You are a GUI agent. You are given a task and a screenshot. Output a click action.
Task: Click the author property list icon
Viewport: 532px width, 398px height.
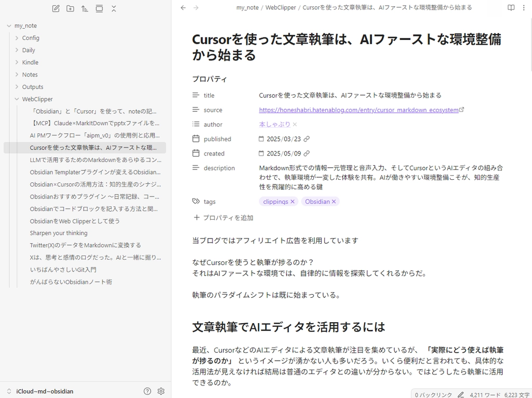click(x=196, y=124)
